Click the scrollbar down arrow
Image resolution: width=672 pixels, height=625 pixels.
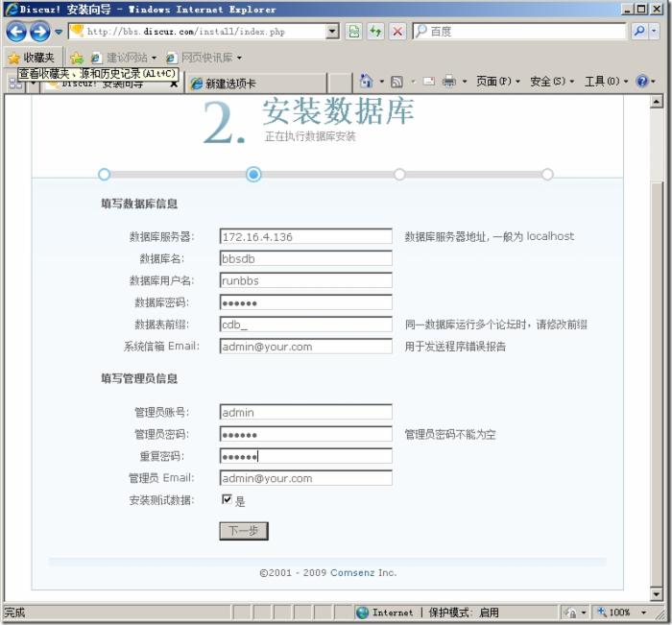(x=657, y=593)
